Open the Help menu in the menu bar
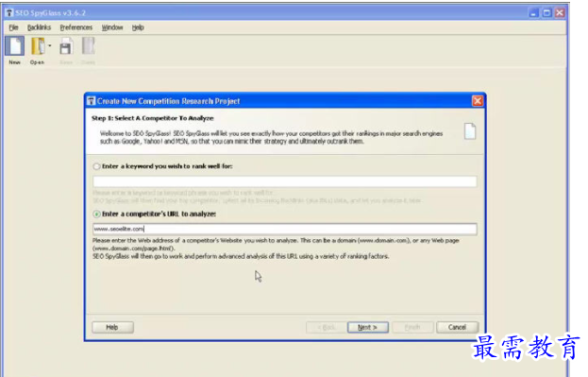The height and width of the screenshot is (377, 588). (x=138, y=27)
